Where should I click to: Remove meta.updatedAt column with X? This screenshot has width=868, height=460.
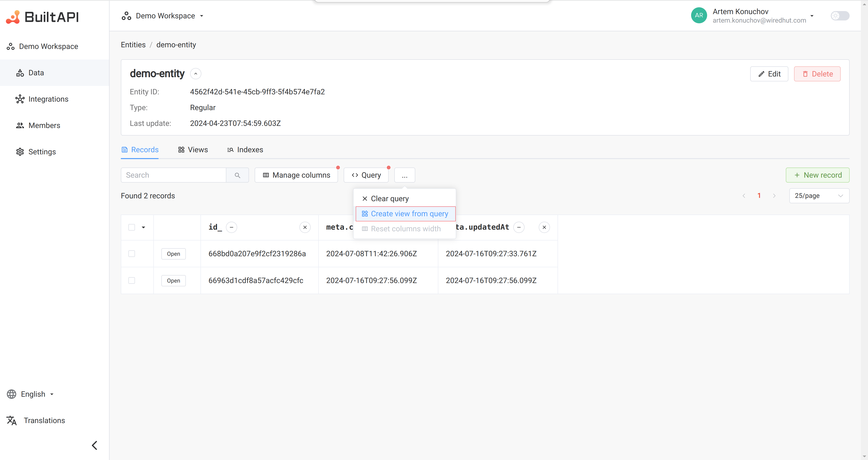(544, 228)
